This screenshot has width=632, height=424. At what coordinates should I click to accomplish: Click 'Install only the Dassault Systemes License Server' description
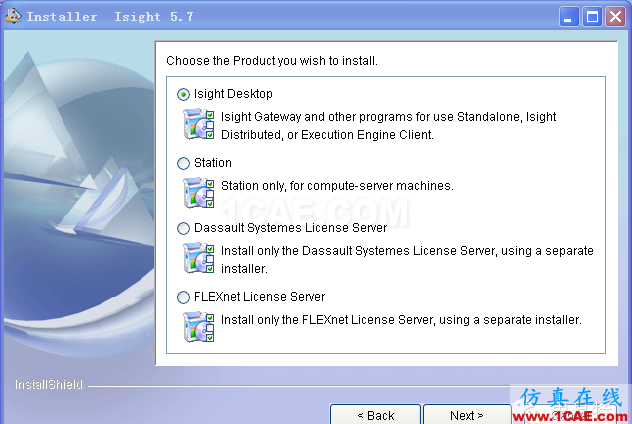click(x=407, y=260)
